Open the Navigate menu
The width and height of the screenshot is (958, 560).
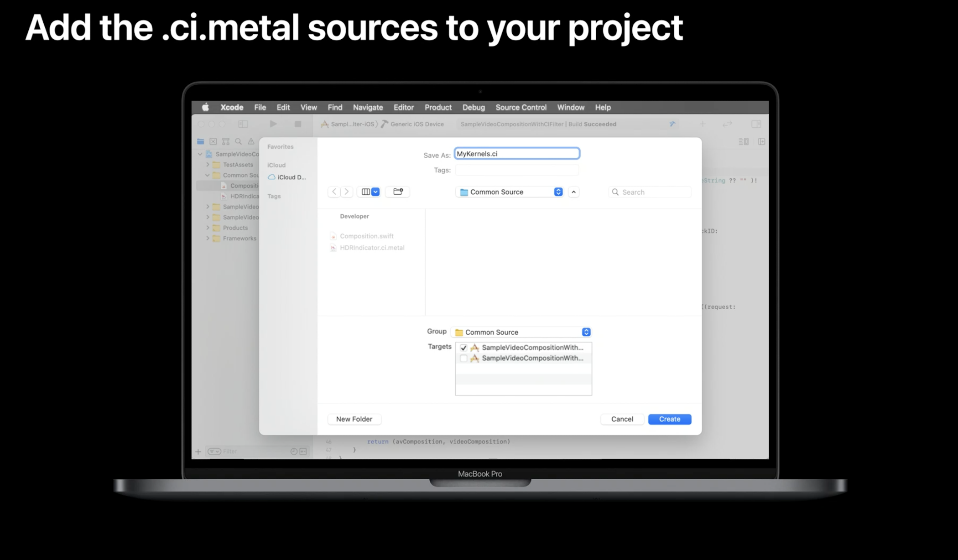368,107
